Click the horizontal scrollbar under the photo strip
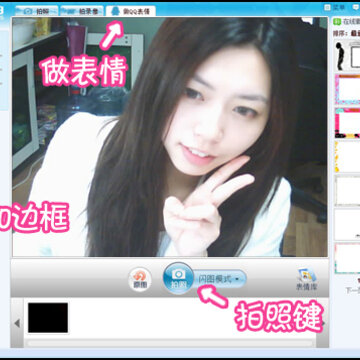The image size is (360, 360). coord(170,343)
